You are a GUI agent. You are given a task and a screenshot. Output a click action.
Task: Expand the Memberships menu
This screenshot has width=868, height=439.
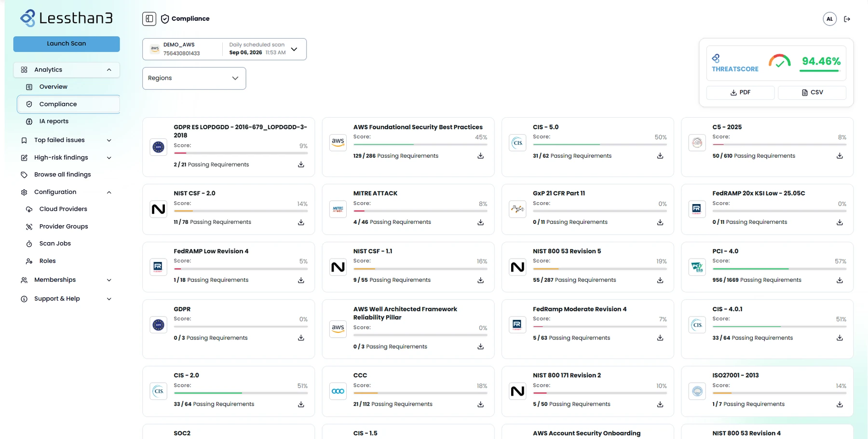67,280
